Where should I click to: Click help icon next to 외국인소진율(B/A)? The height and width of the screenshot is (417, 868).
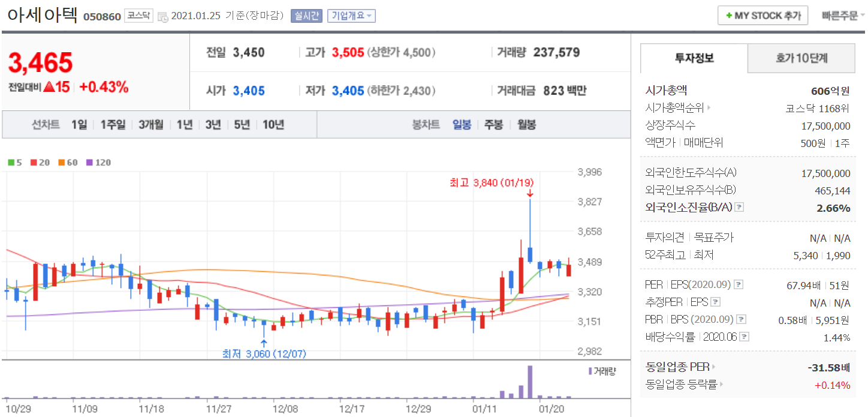pos(739,208)
